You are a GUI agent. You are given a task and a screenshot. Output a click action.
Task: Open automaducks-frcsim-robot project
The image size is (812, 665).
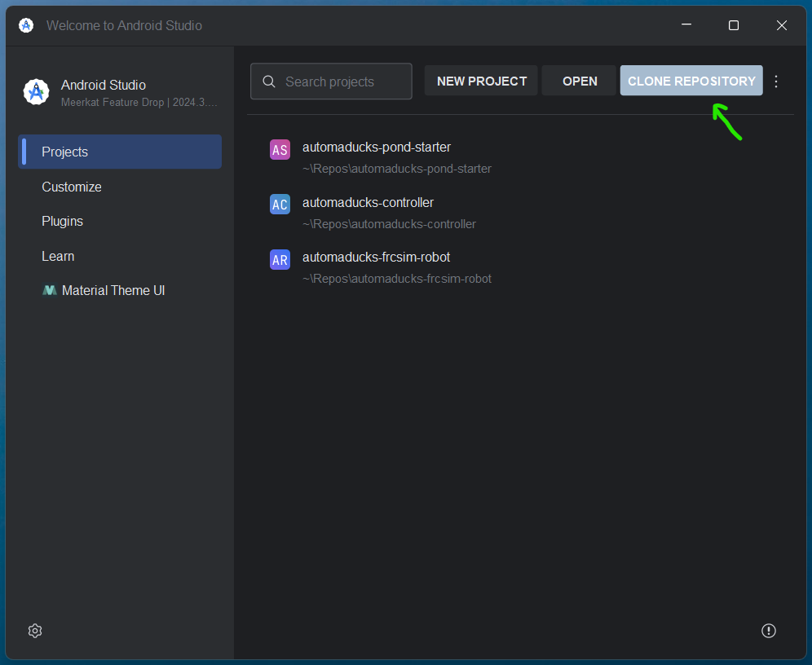(377, 258)
